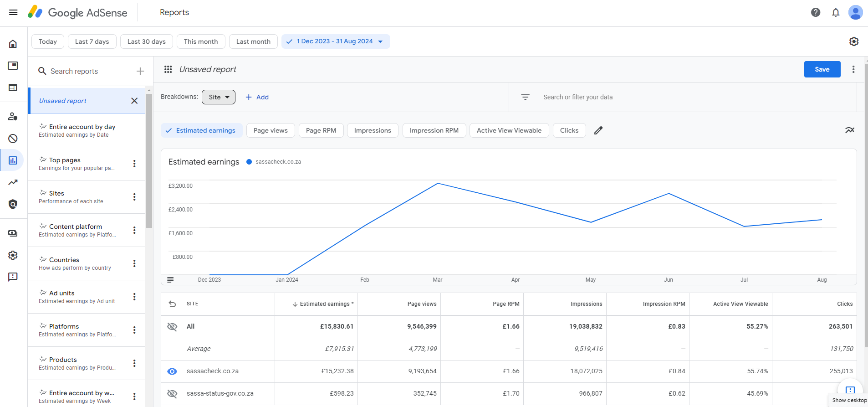Viewport: 868px width, 407px height.
Task: Open the date range dropdown
Action: (336, 41)
